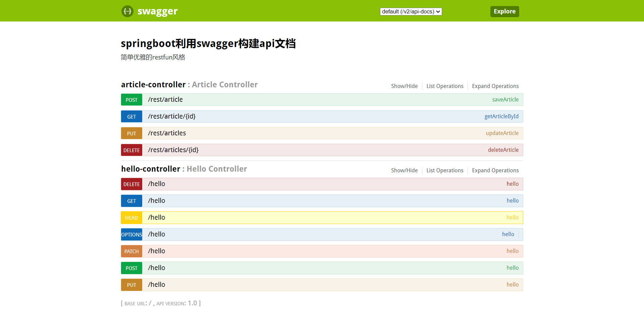
Task: Expand the /hello path in PATCH row
Action: click(157, 251)
